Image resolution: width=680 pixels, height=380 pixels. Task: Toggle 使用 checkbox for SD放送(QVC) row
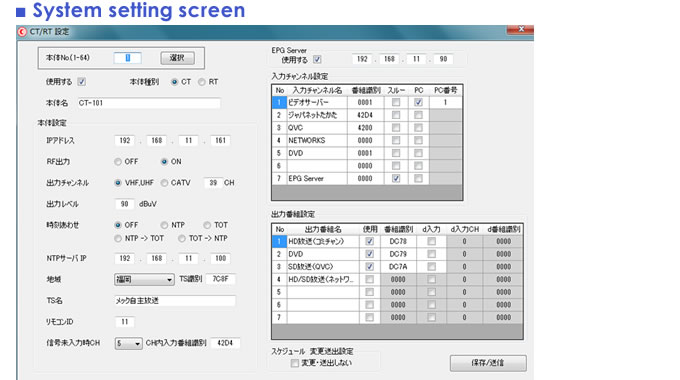[369, 267]
